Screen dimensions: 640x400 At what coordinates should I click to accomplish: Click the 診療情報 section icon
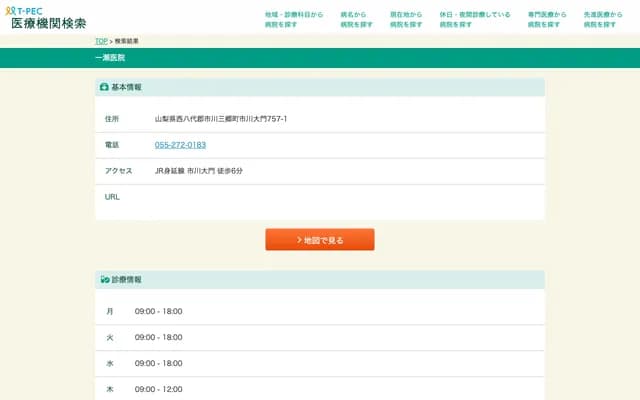pos(104,280)
